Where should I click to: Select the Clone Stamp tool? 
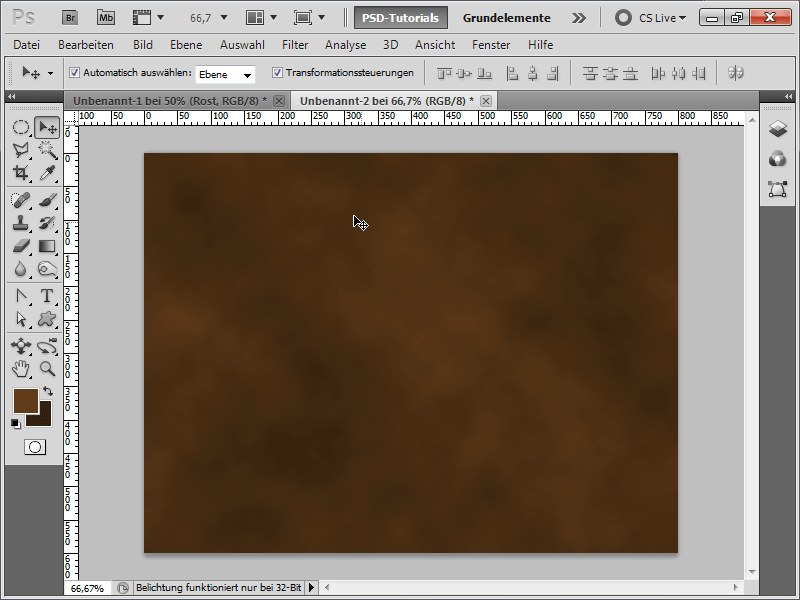click(x=20, y=223)
